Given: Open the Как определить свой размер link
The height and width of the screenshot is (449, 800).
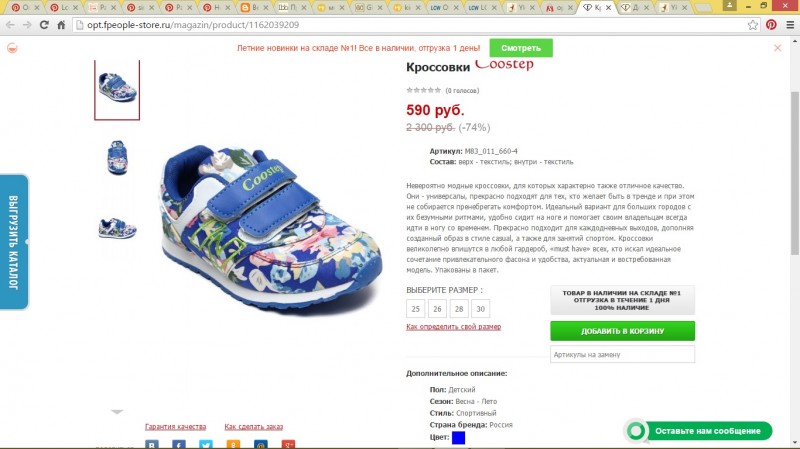Looking at the screenshot, I should 454,327.
